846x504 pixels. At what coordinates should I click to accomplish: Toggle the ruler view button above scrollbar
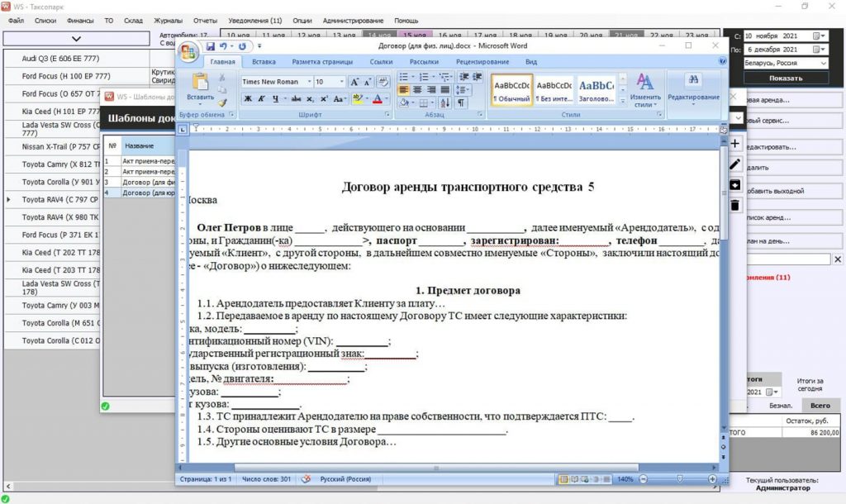pyautogui.click(x=724, y=130)
